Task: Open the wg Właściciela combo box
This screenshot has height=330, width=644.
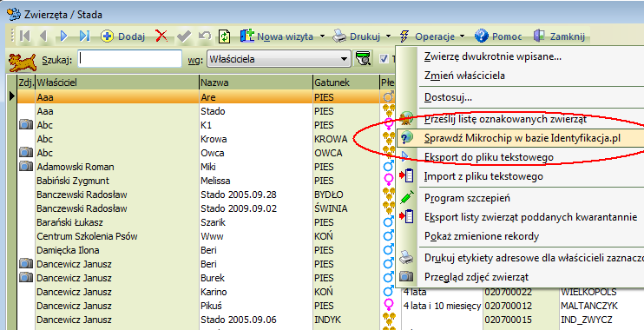Action: pos(279,59)
